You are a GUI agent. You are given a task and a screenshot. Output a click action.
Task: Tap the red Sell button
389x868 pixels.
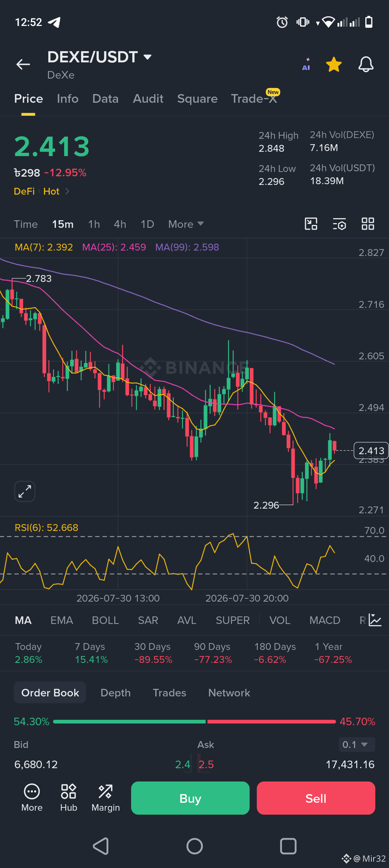point(316,798)
